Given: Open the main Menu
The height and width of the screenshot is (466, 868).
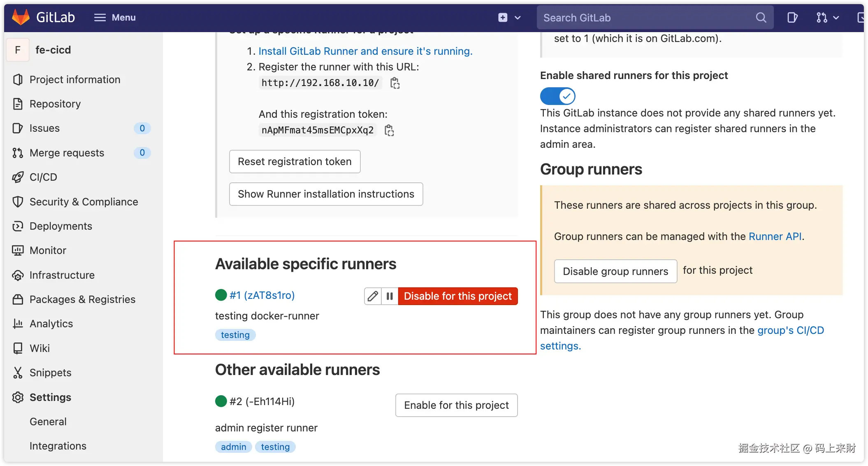Looking at the screenshot, I should click(x=115, y=17).
